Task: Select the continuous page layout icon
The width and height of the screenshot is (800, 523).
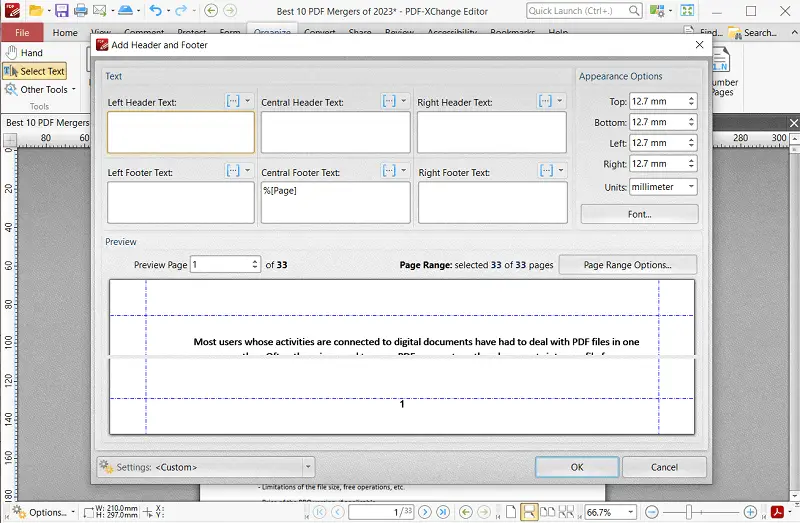Action: [529, 512]
